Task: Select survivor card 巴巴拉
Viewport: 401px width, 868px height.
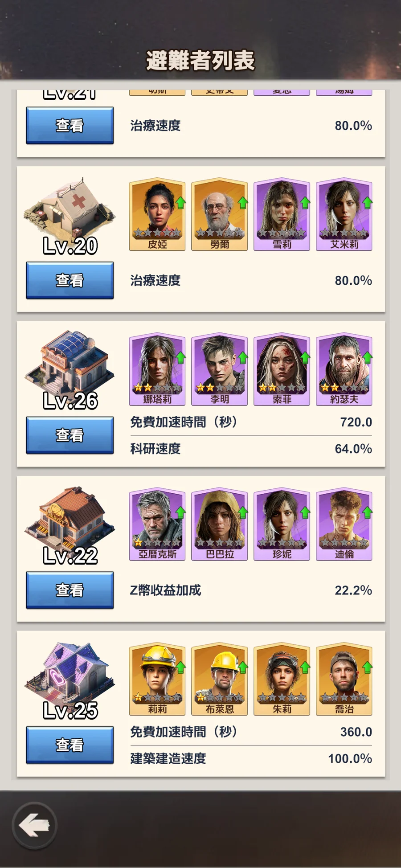Action: (219, 524)
